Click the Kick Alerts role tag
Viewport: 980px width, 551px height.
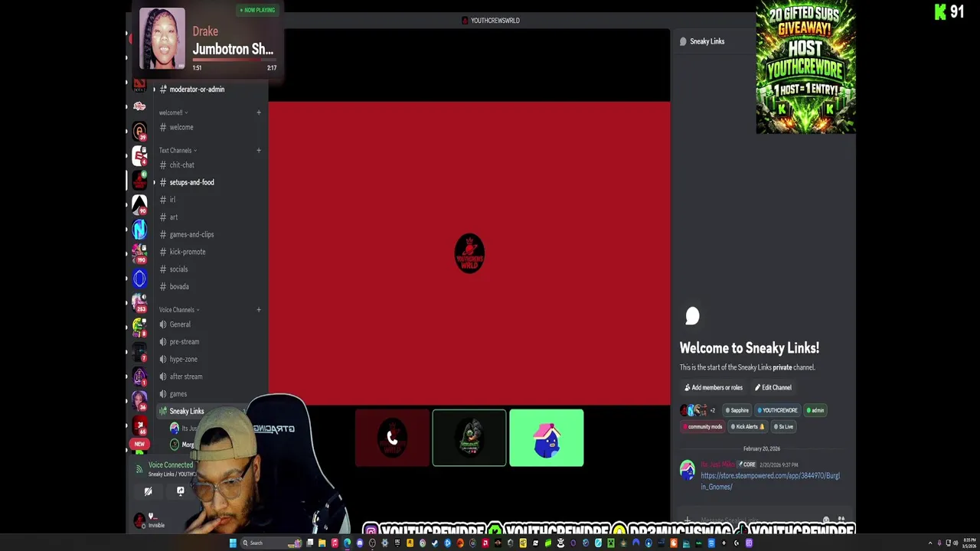[x=748, y=426]
